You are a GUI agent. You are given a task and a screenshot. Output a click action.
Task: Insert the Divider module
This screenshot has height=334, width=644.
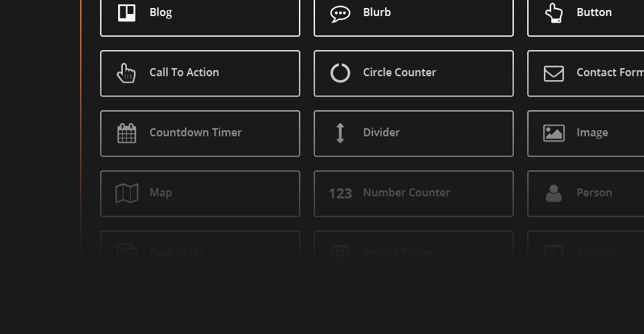[414, 134]
